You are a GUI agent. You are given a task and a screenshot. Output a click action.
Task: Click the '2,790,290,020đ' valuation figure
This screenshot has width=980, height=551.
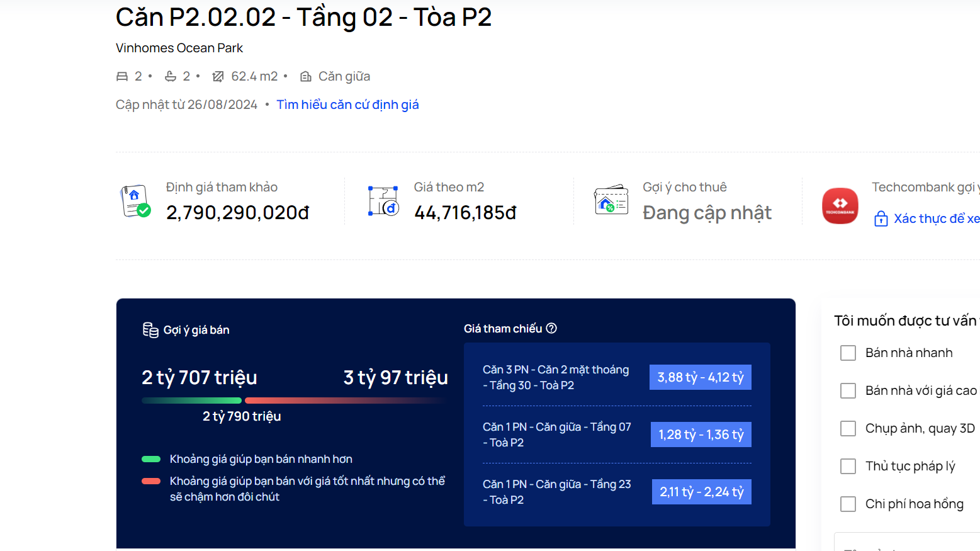[238, 213]
